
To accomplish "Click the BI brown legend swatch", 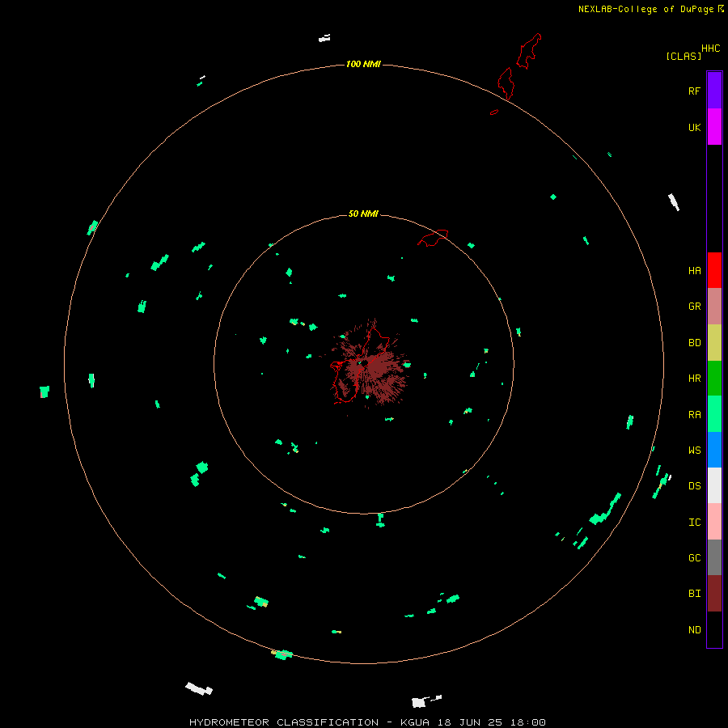I will tap(714, 594).
